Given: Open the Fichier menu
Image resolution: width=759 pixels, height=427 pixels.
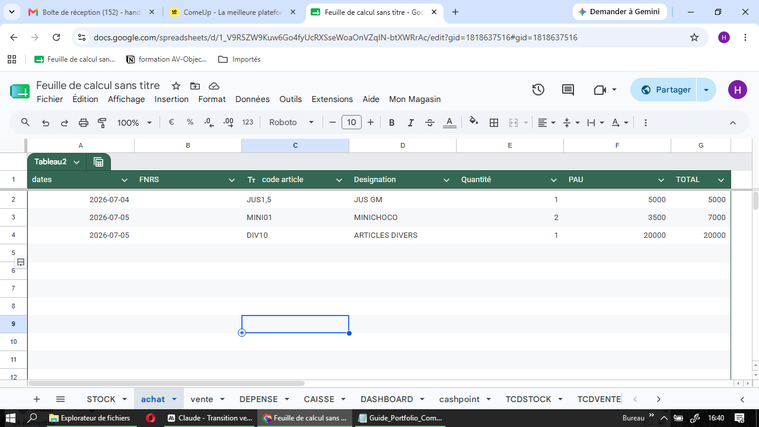Looking at the screenshot, I should click(x=49, y=99).
